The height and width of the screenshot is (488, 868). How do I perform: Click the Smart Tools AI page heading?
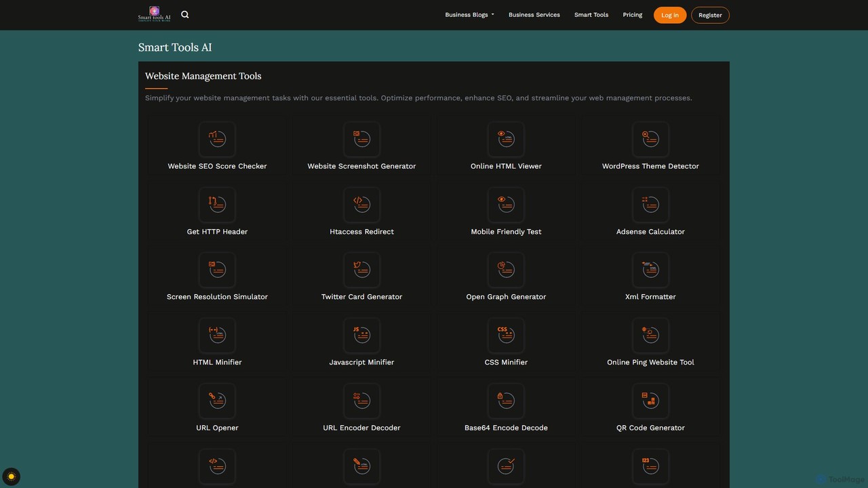[x=175, y=47]
